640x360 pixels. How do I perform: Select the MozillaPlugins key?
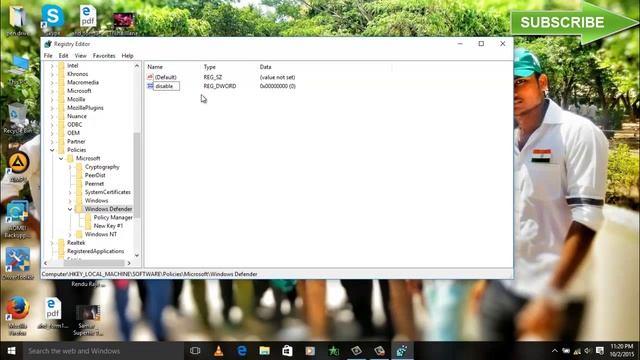click(x=85, y=108)
